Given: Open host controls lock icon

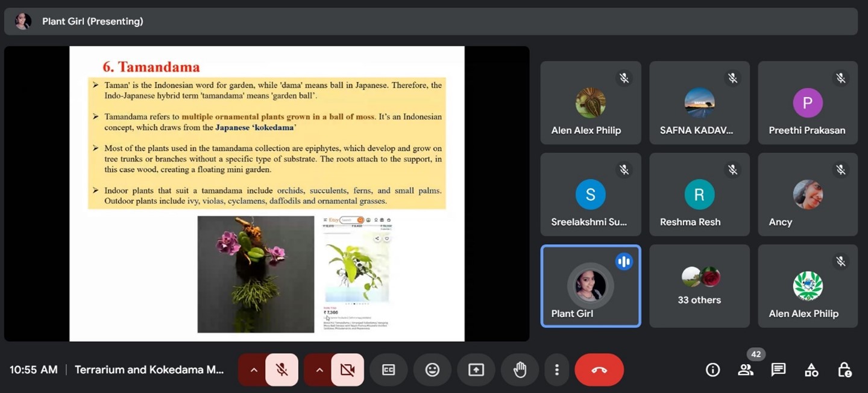Looking at the screenshot, I should [844, 369].
